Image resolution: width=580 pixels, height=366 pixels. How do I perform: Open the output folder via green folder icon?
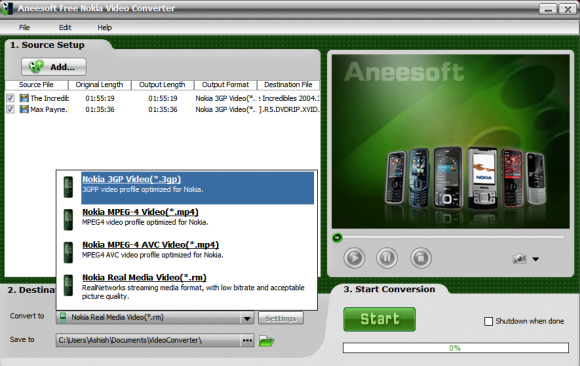[x=266, y=340]
